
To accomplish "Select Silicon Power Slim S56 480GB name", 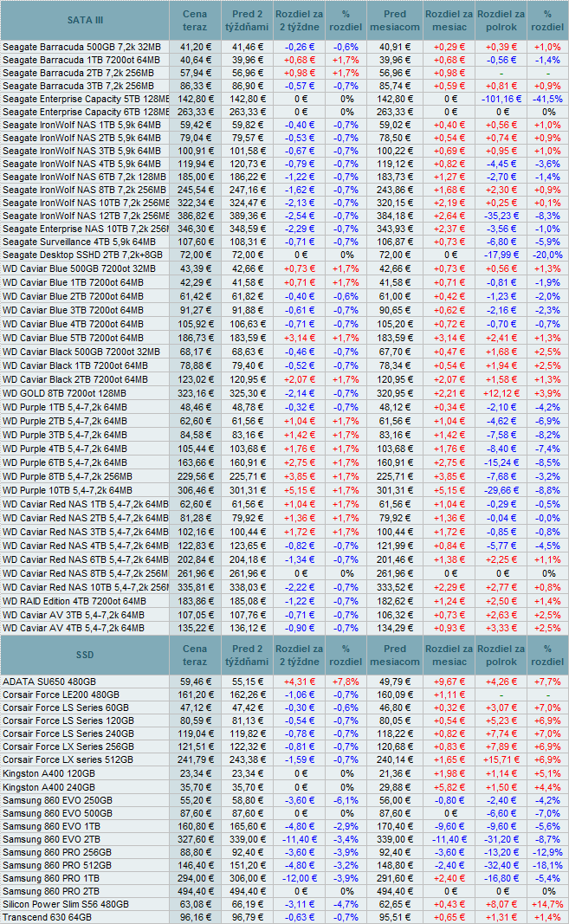I will pyautogui.click(x=65, y=904).
